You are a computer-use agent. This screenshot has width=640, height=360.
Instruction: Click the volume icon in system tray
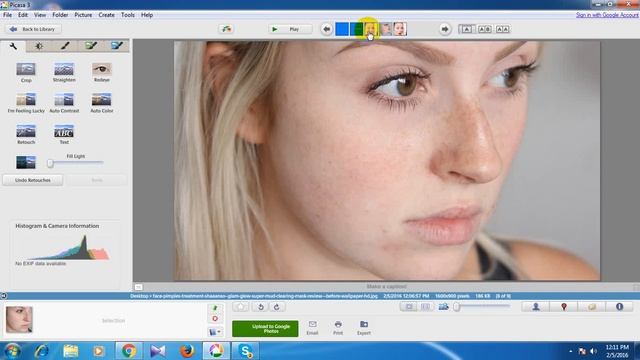tap(593, 351)
